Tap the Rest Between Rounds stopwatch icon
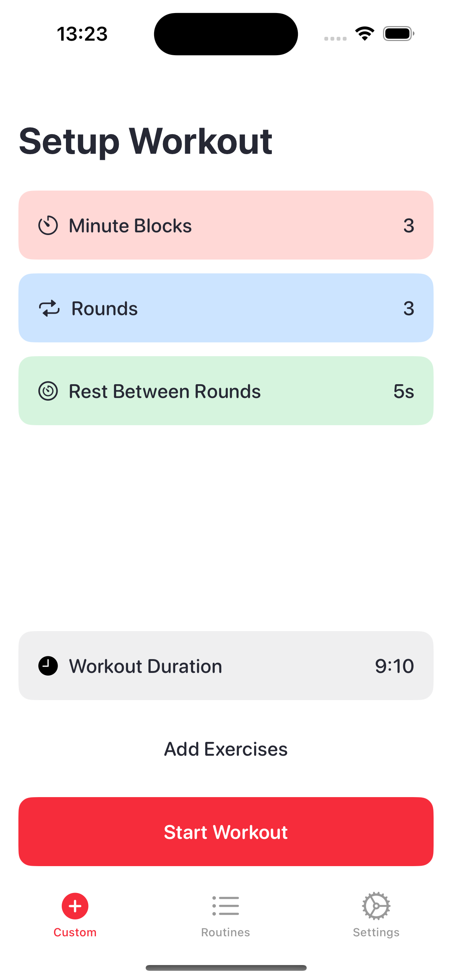 [x=48, y=391]
